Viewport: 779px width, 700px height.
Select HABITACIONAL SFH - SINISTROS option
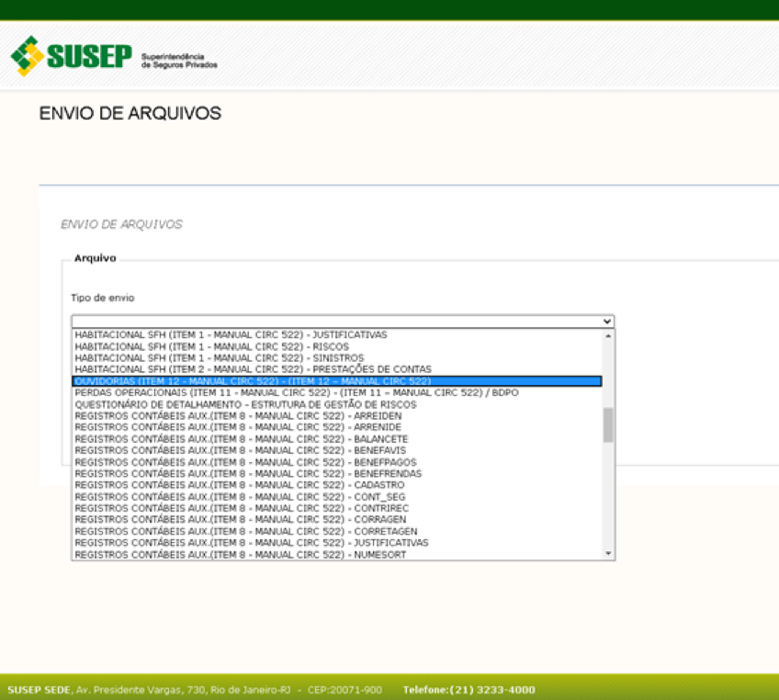[216, 357]
